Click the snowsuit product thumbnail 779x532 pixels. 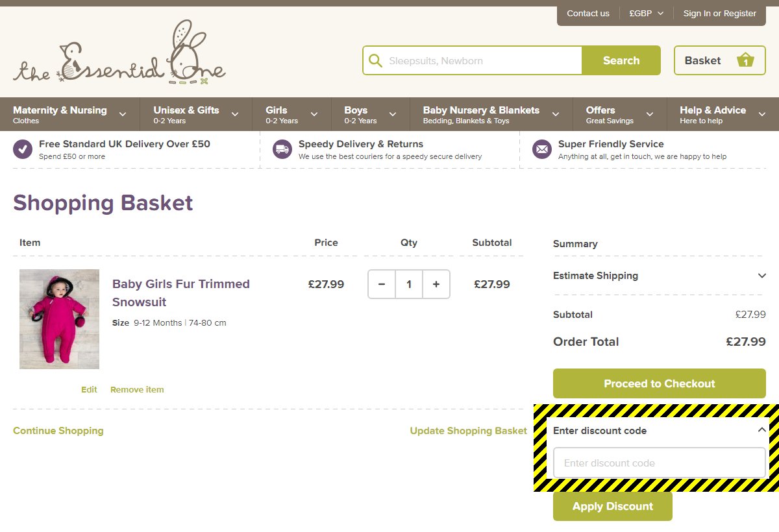pyautogui.click(x=59, y=319)
